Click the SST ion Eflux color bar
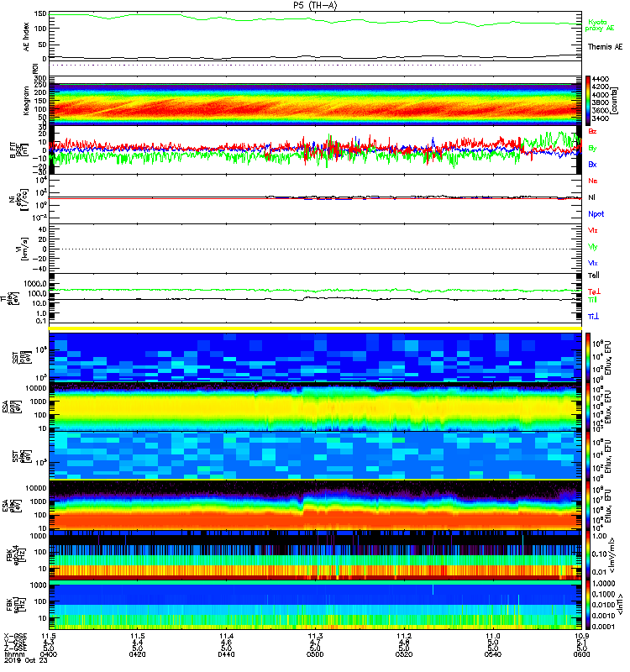 [587, 357]
